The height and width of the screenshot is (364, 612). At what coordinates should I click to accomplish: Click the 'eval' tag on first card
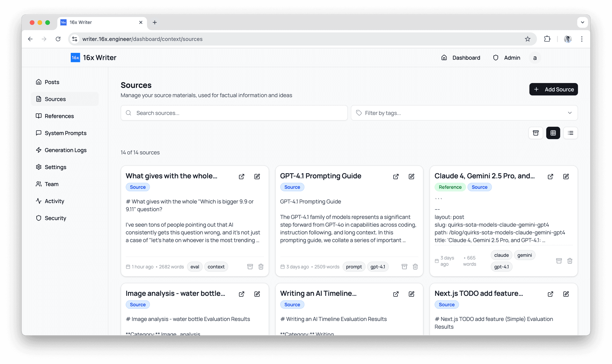pos(195,267)
